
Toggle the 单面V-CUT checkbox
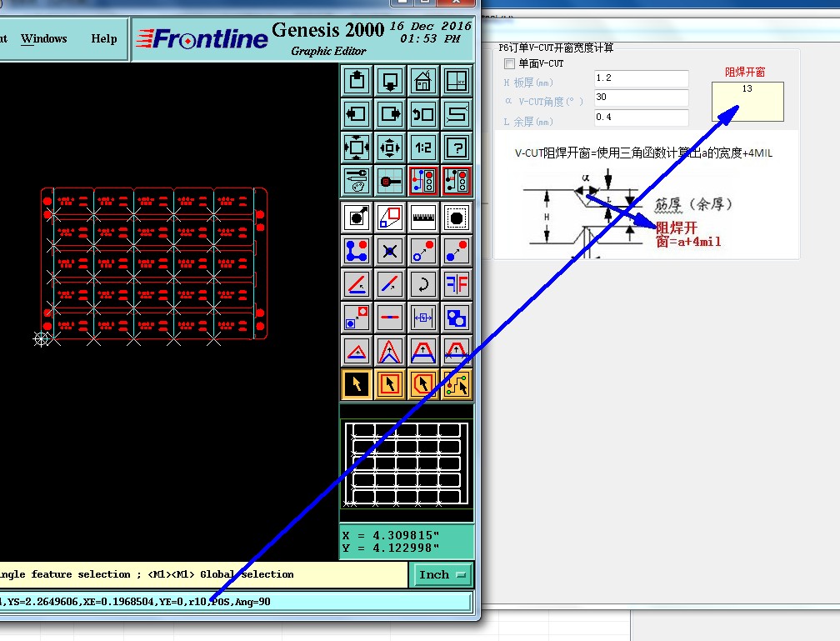[509, 64]
